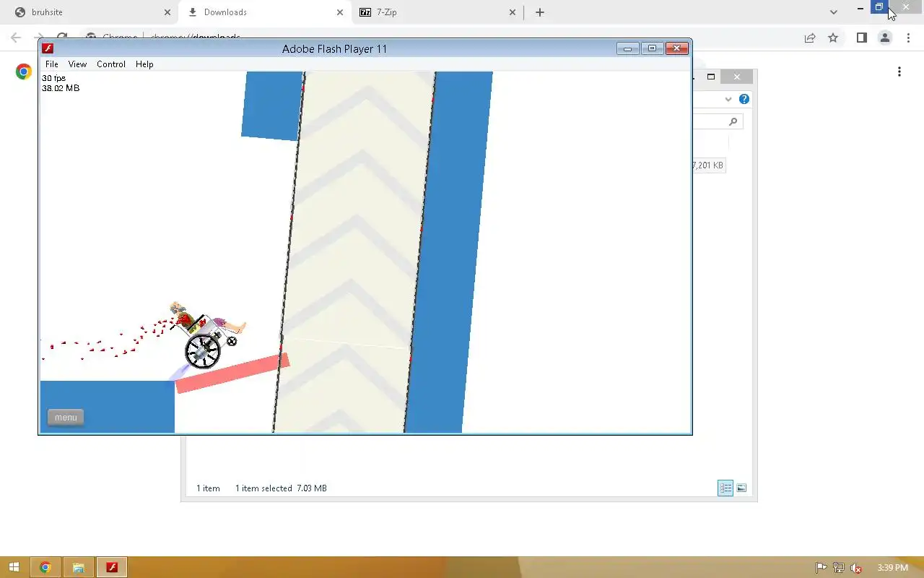Open the Control menu in Flash Player
This screenshot has width=924, height=578.
pos(111,64)
